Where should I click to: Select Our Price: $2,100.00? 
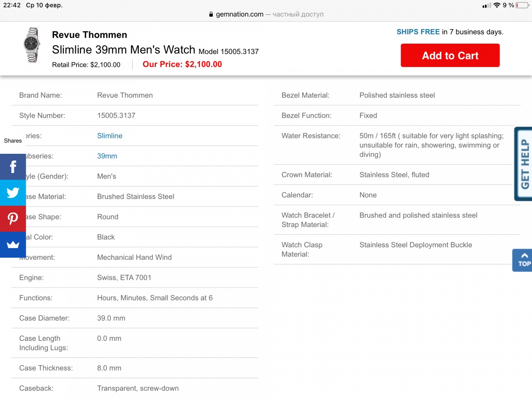(182, 64)
